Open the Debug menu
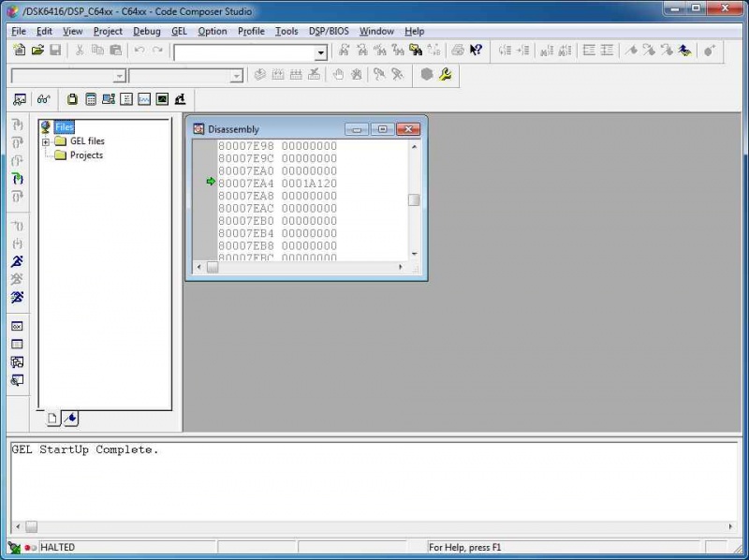Image resolution: width=749 pixels, height=560 pixels. [x=147, y=31]
